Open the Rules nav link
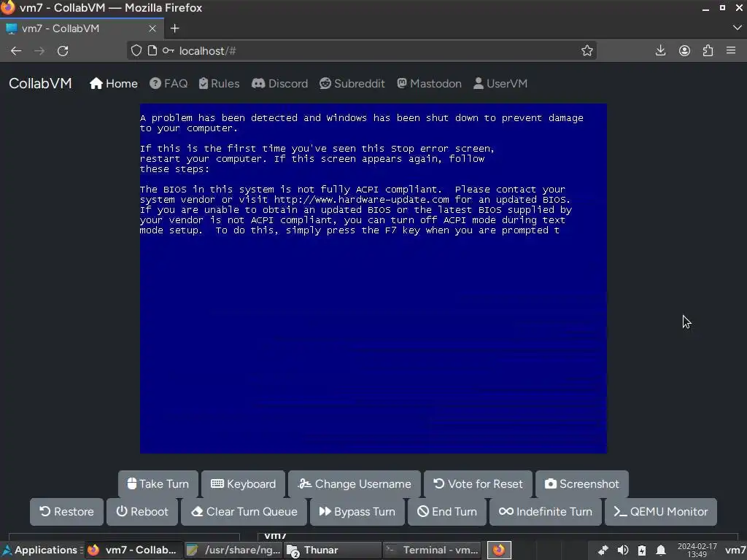Image resolution: width=747 pixels, height=560 pixels. (219, 84)
